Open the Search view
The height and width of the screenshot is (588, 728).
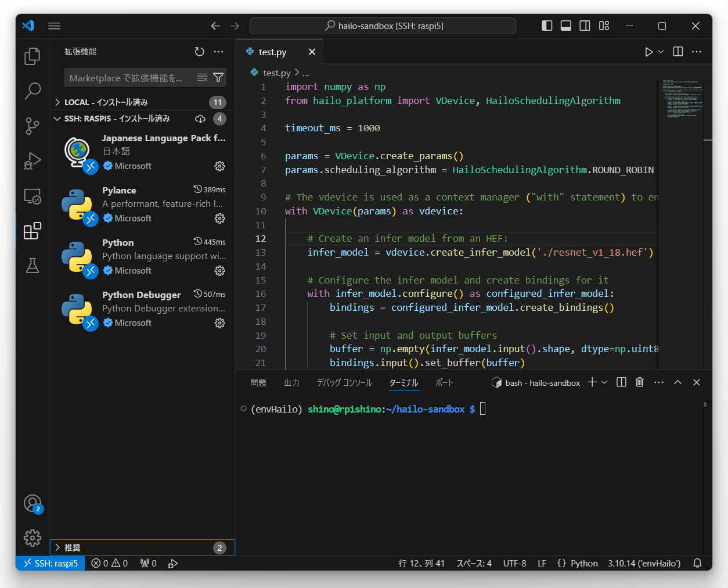pyautogui.click(x=33, y=91)
